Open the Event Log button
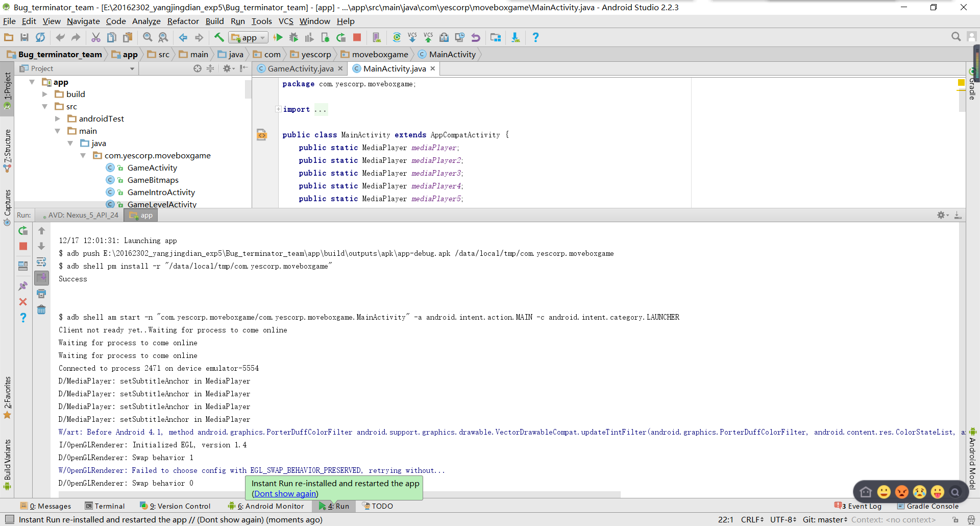The height and width of the screenshot is (526, 980). pos(858,506)
